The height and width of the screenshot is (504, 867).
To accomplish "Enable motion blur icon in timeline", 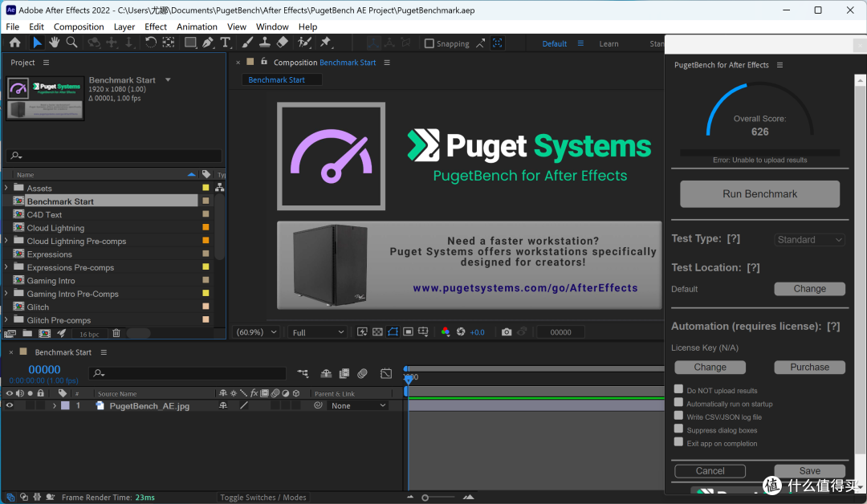I will [362, 373].
